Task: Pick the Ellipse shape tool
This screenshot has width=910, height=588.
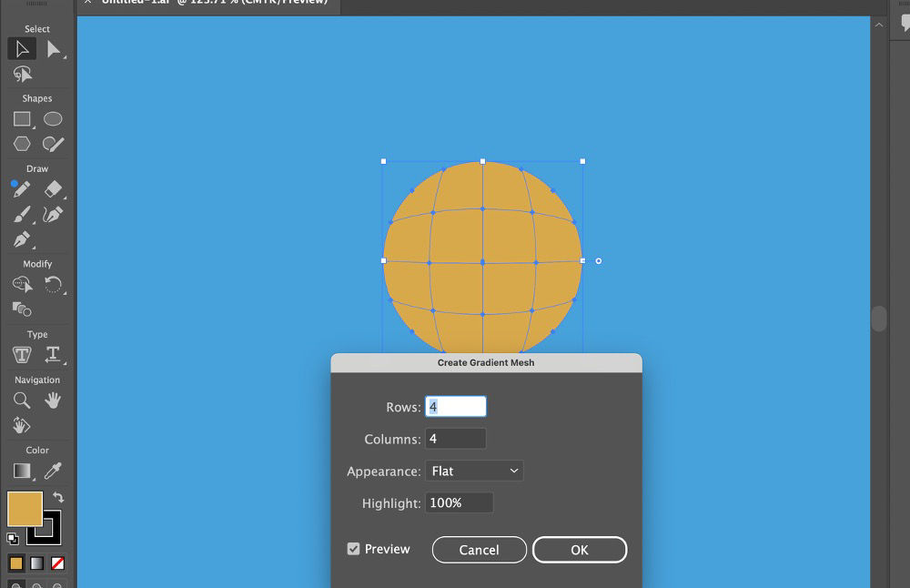Action: (x=52, y=118)
